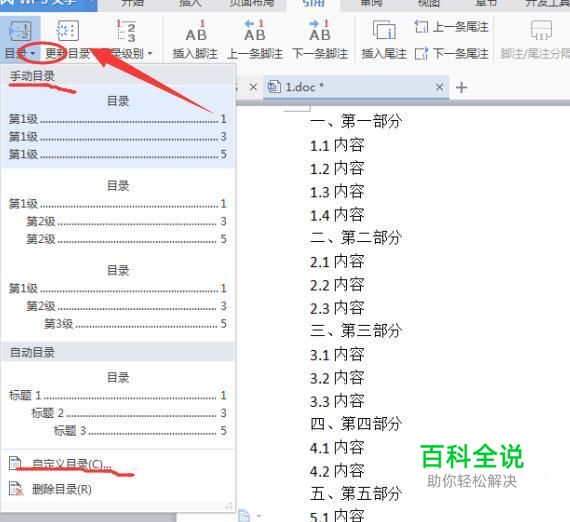The width and height of the screenshot is (570, 522).
Task: Select the first manual TOC style with only 第1级
Action: (118, 128)
